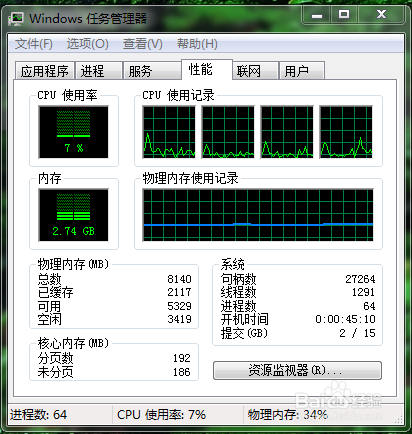Click the 未分页 value 186
Viewport: 412px width, 434px height.
182,372
